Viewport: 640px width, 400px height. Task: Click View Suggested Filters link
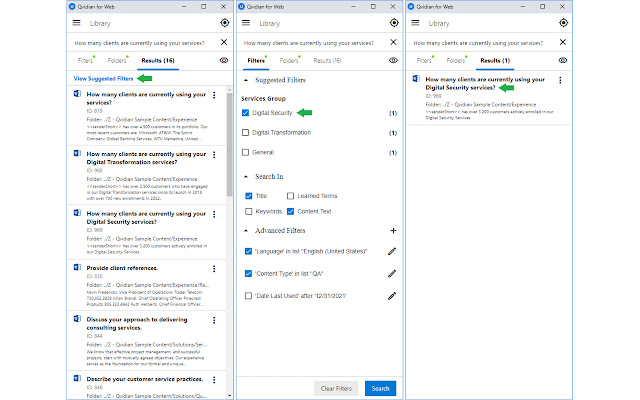click(103, 78)
